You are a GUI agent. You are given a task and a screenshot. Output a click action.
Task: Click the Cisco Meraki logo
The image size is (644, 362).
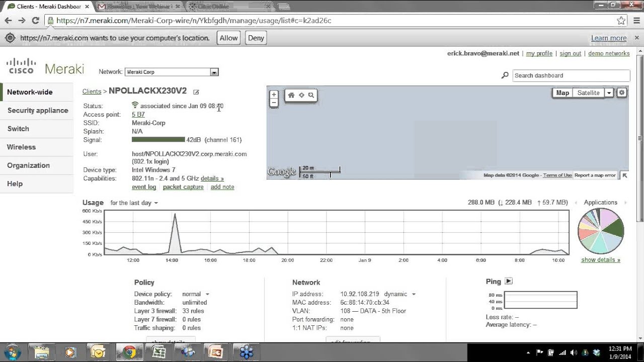point(45,67)
